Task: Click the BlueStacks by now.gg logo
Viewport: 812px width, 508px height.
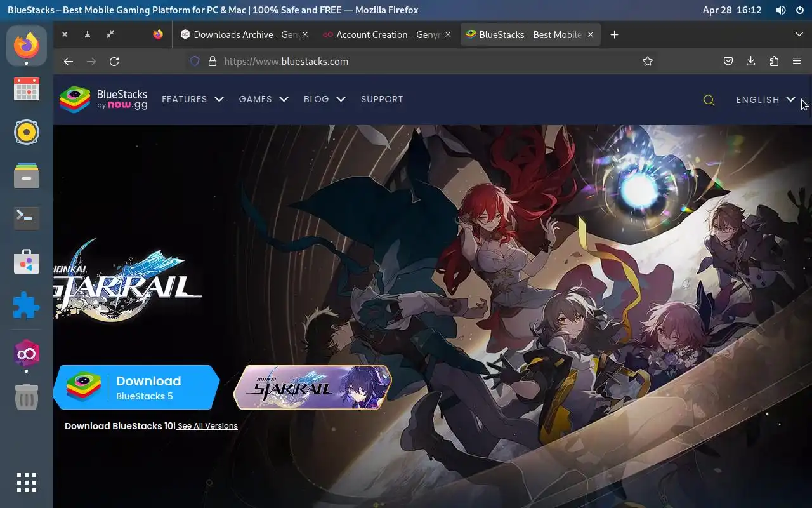Action: tap(103, 100)
